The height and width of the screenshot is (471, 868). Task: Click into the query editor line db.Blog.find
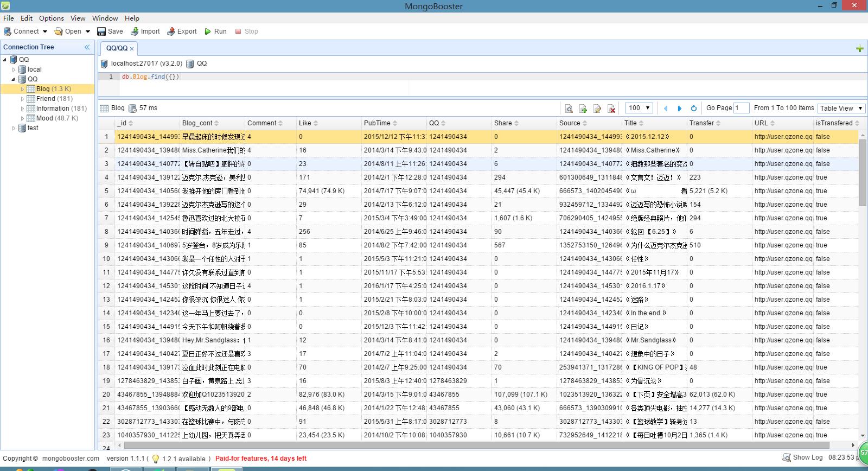[x=150, y=77]
